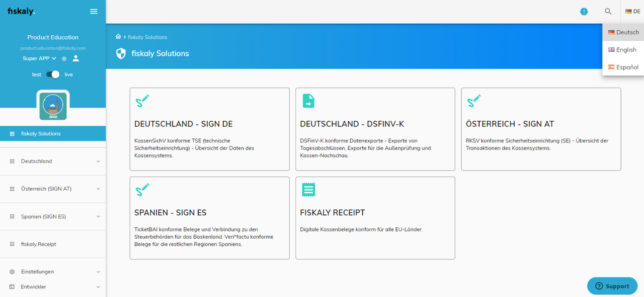This screenshot has width=644, height=297.
Task: Open the Super APP dropdown
Action: pyautogui.click(x=39, y=58)
